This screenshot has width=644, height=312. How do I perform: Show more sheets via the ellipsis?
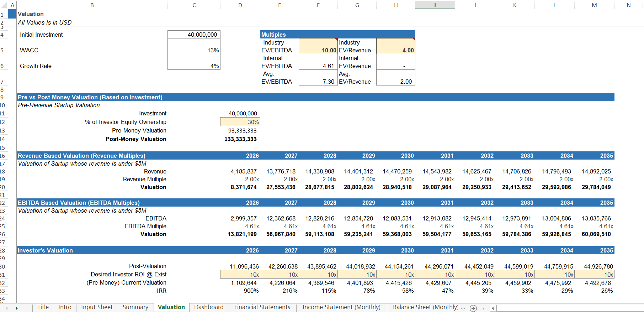[x=463, y=307]
